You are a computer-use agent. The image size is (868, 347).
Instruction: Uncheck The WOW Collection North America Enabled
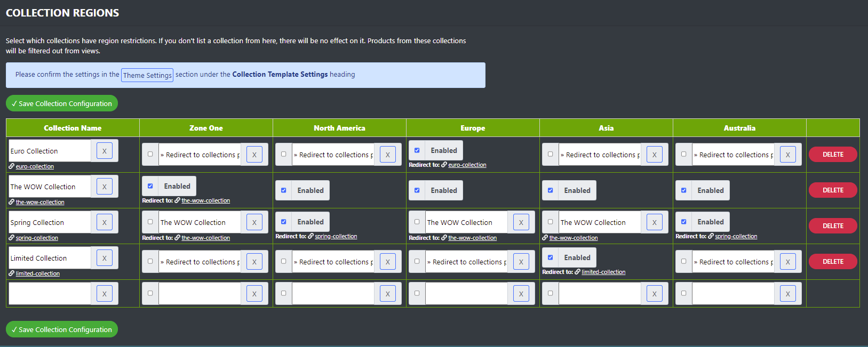283,190
